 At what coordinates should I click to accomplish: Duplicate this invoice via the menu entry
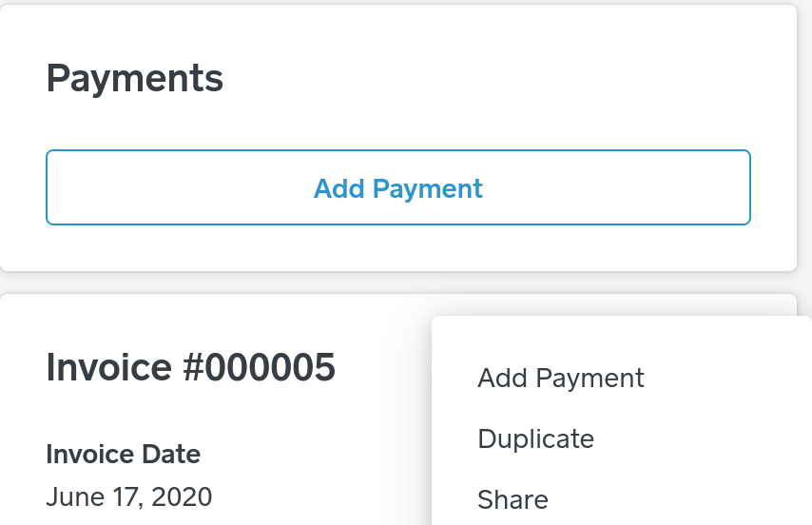[x=535, y=438]
